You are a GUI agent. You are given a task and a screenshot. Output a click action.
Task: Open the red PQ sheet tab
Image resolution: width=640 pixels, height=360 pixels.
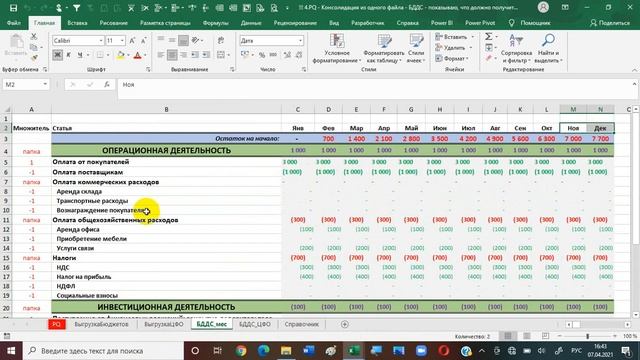click(56, 324)
